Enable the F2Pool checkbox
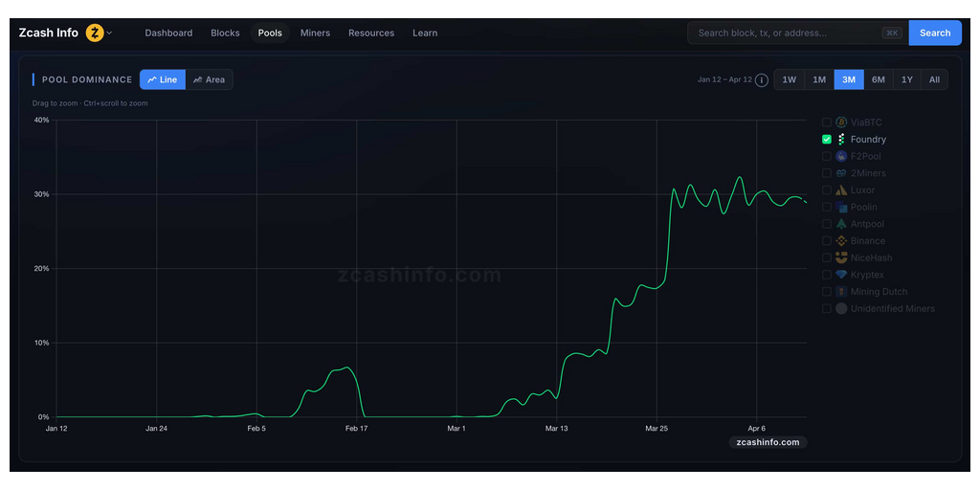 coord(827,156)
